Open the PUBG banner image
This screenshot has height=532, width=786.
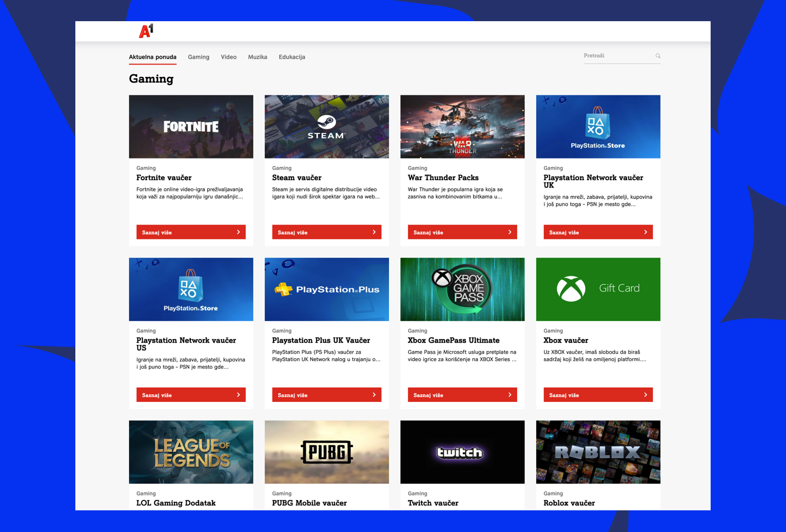click(x=327, y=452)
